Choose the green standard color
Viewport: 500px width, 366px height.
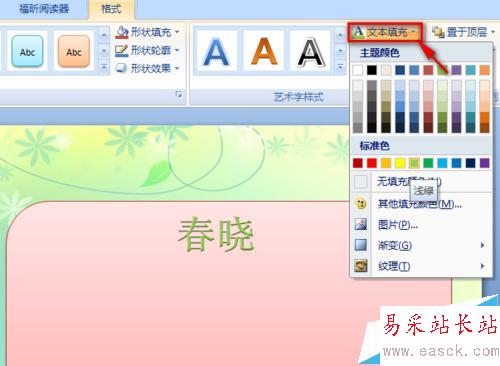tap(428, 163)
